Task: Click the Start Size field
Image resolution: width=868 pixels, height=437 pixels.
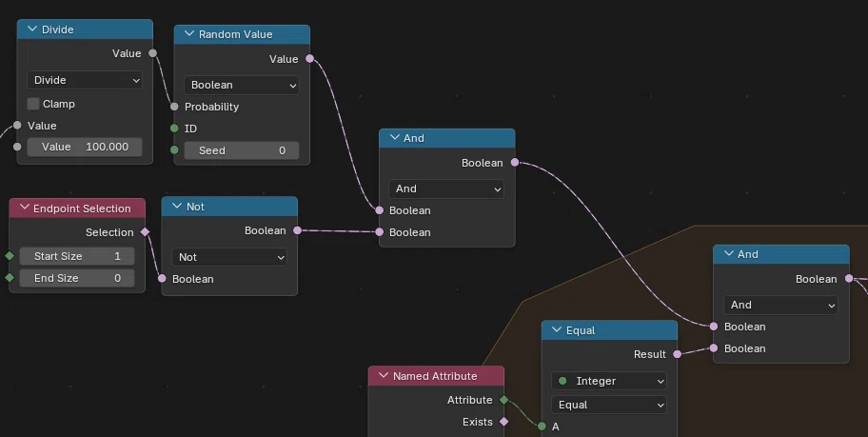Action: coord(77,256)
